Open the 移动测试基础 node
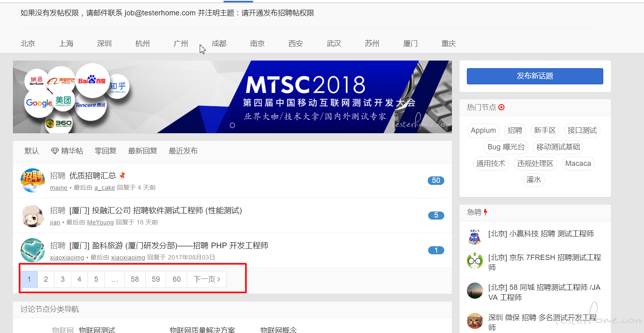The height and width of the screenshot is (333, 644). [558, 147]
